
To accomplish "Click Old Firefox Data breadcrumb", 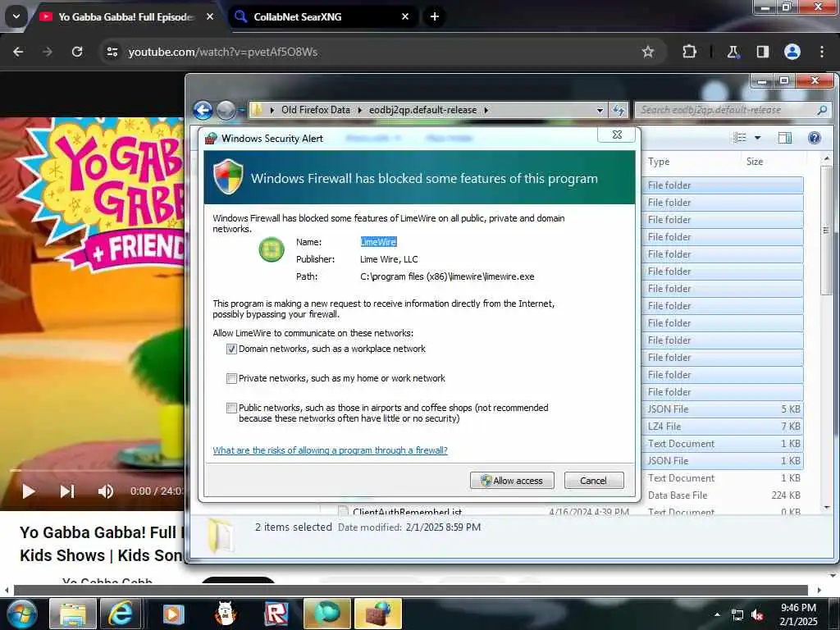I will click(316, 110).
